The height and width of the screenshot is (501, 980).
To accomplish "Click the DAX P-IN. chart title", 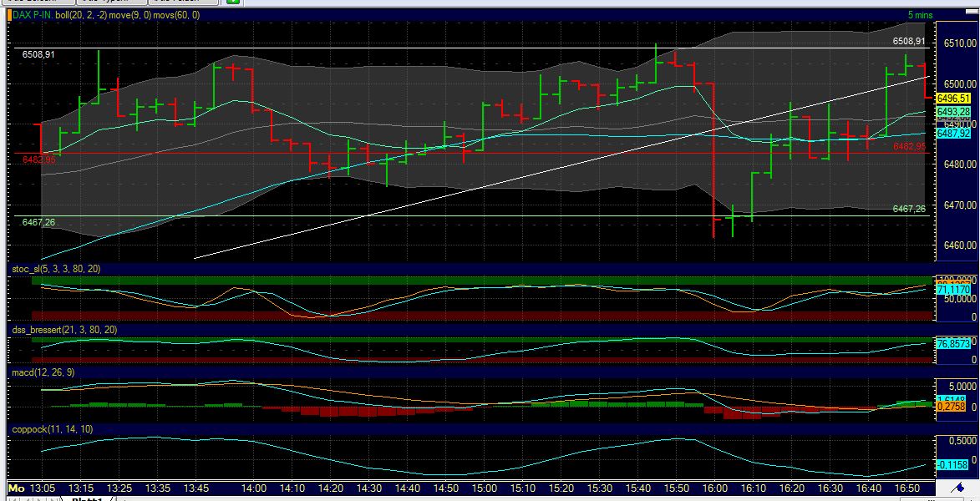I will pos(33,15).
